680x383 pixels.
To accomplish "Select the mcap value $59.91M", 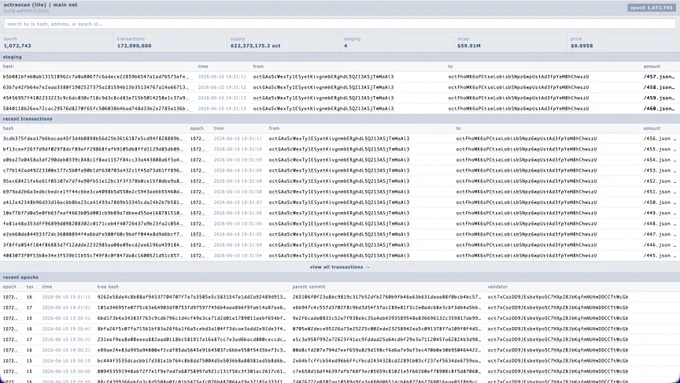I will pos(469,46).
